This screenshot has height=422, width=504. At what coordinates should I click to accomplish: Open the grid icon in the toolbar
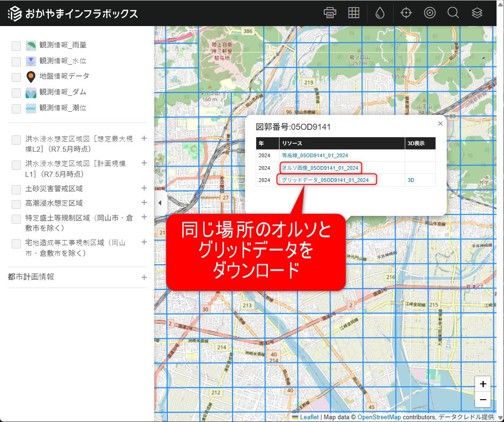pos(354,13)
